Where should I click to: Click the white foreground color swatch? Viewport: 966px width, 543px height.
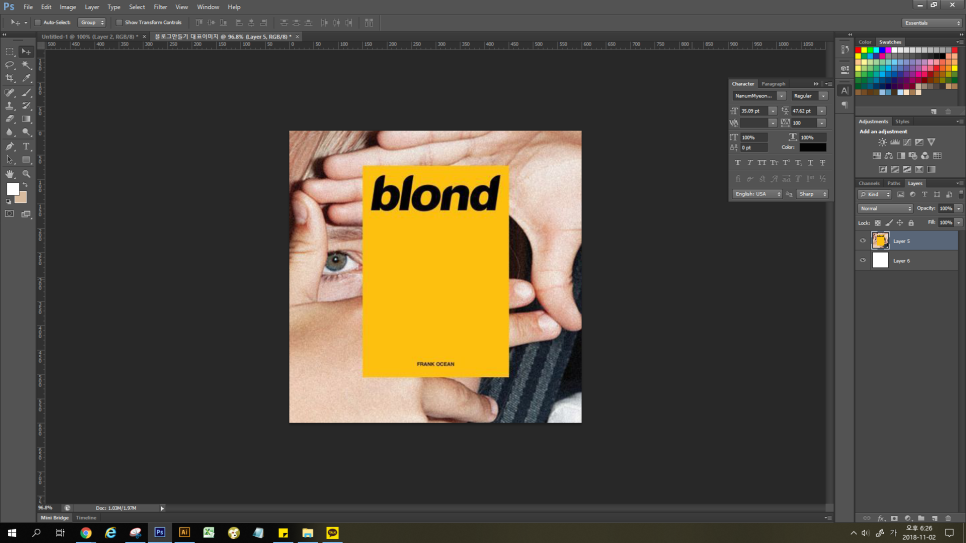click(x=12, y=189)
